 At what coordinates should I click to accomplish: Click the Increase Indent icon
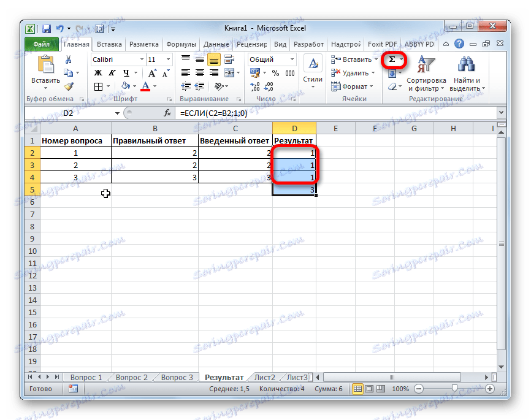(200, 86)
